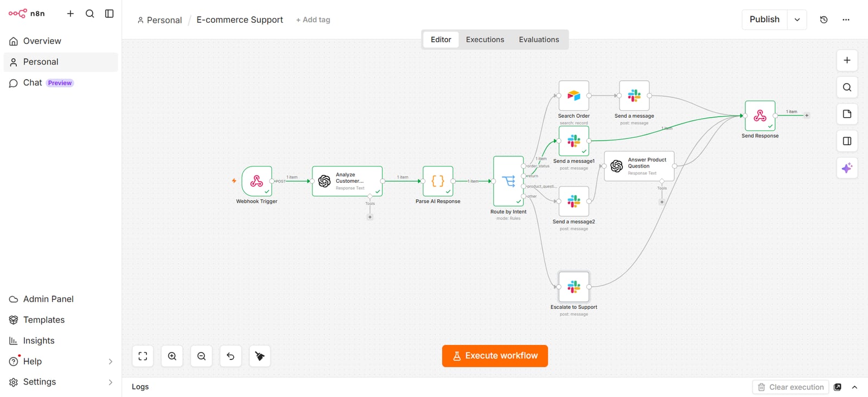The height and width of the screenshot is (397, 868).
Task: Create new item with plus icon in sidebar header
Action: [x=71, y=14]
